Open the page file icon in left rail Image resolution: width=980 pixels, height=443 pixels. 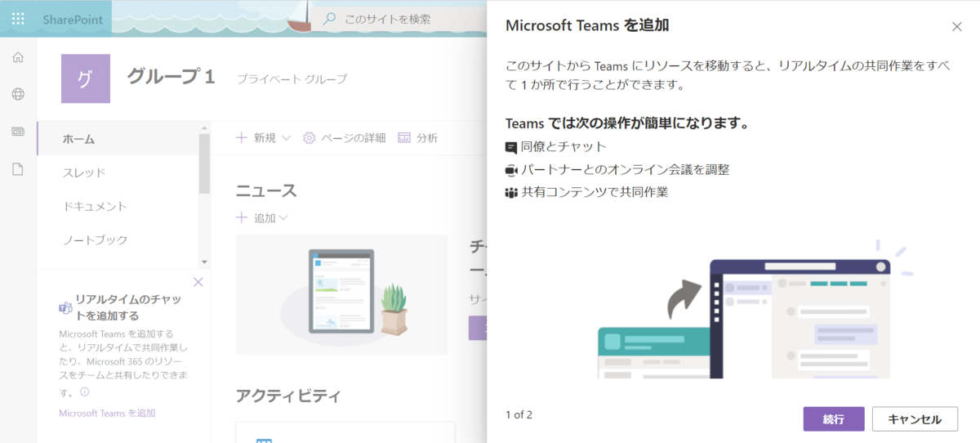(18, 169)
